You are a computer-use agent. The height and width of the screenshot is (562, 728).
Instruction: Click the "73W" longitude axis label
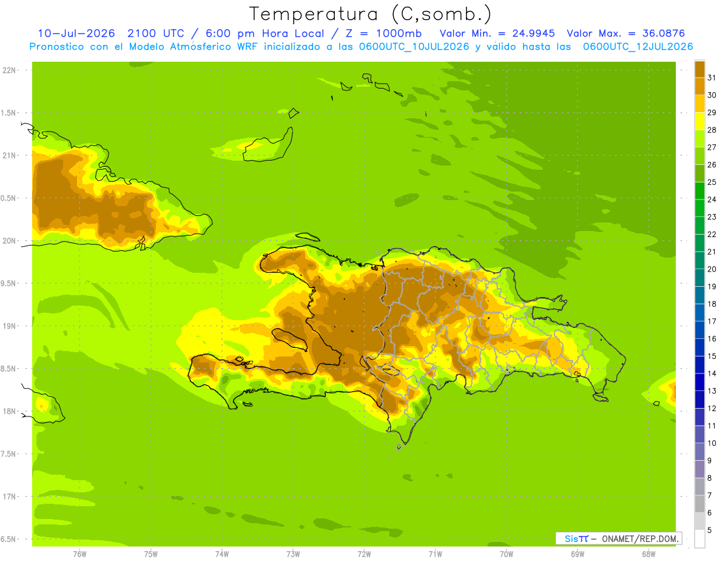pyautogui.click(x=293, y=554)
